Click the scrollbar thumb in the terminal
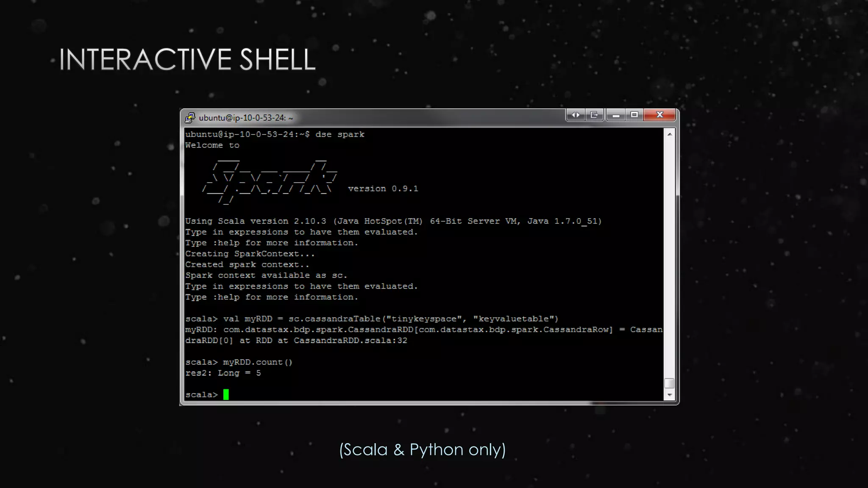Viewport: 868px width, 488px height. pyautogui.click(x=670, y=383)
